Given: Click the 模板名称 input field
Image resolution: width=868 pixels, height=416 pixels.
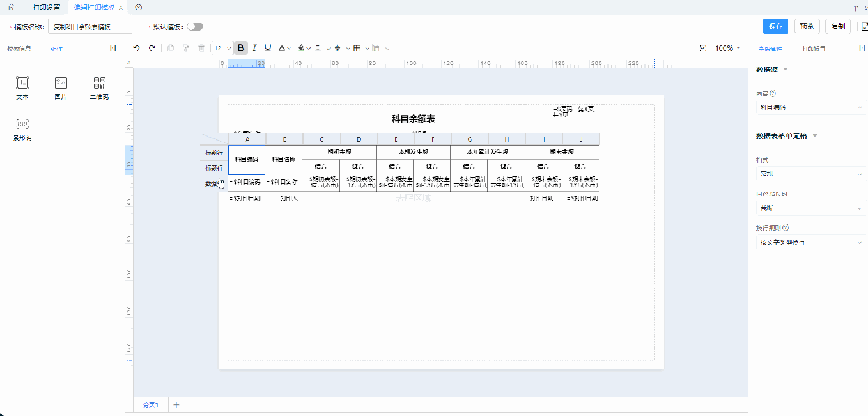Looking at the screenshot, I should tap(88, 27).
